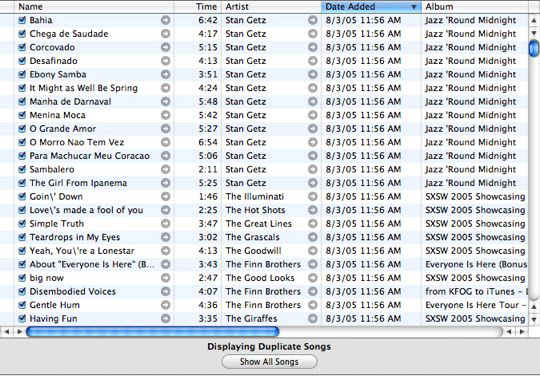Sort songs by Album column header
This screenshot has width=540, height=376.
[475, 7]
